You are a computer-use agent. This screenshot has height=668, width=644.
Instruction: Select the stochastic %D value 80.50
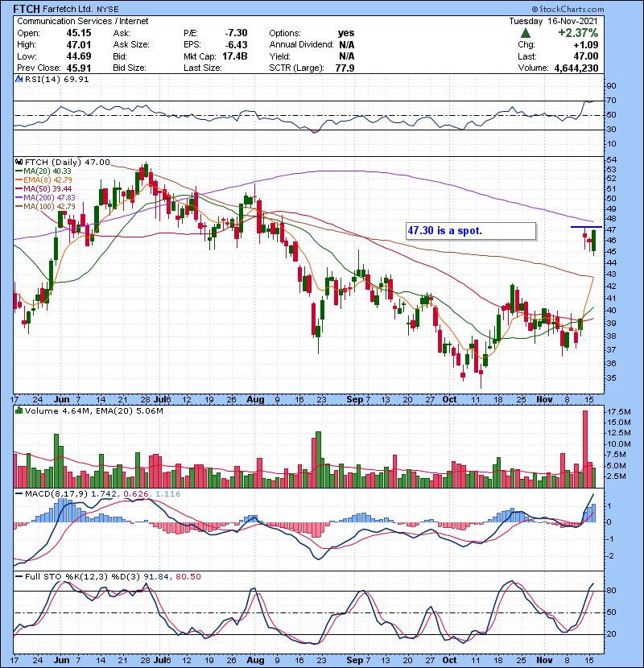(x=188, y=576)
